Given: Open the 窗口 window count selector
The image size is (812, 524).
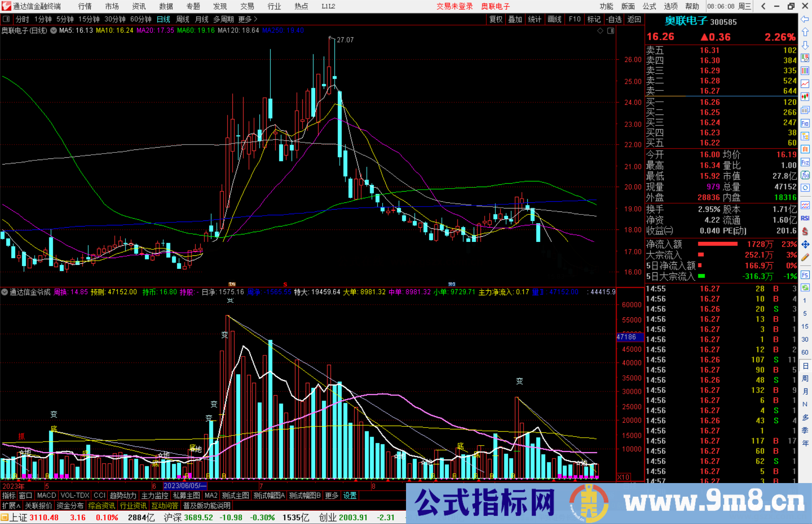Looking at the screenshot, I should coord(26,495).
